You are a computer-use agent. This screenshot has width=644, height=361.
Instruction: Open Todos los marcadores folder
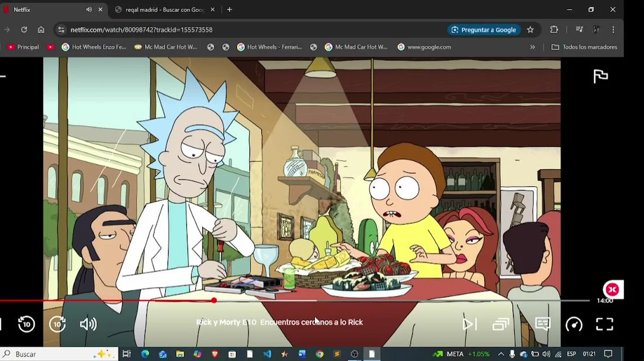(x=584, y=47)
